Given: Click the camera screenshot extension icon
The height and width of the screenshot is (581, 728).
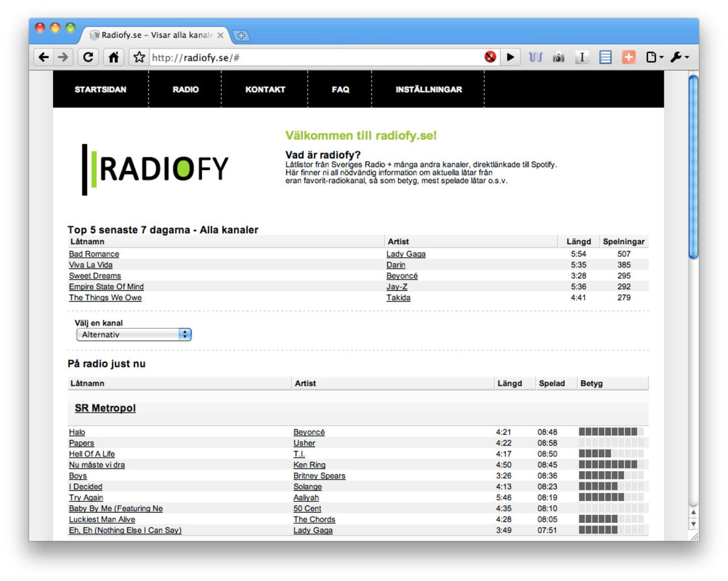Looking at the screenshot, I should click(x=559, y=57).
